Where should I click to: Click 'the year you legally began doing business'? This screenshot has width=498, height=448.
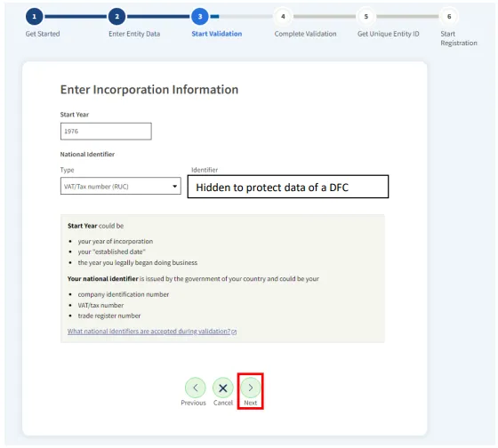click(138, 262)
